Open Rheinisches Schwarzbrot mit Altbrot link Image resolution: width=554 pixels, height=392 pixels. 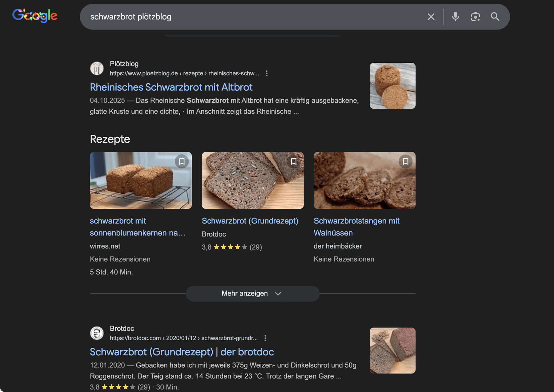click(171, 87)
